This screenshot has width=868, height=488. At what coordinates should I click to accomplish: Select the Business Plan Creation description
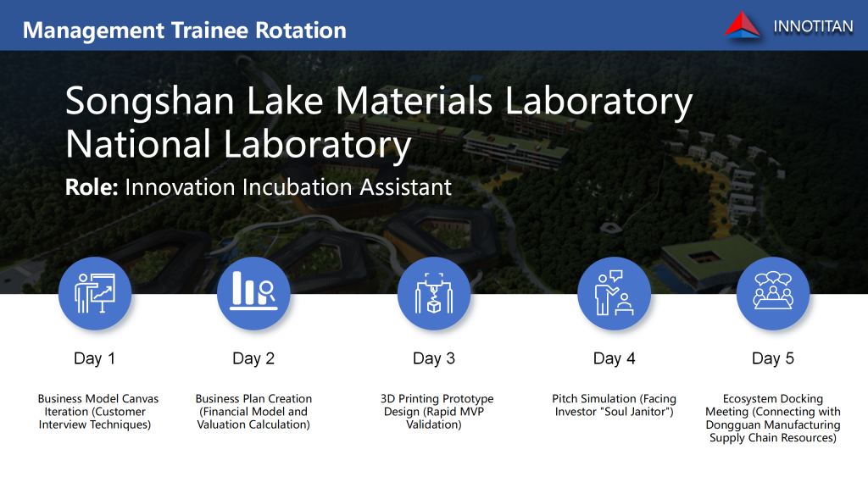click(x=253, y=412)
